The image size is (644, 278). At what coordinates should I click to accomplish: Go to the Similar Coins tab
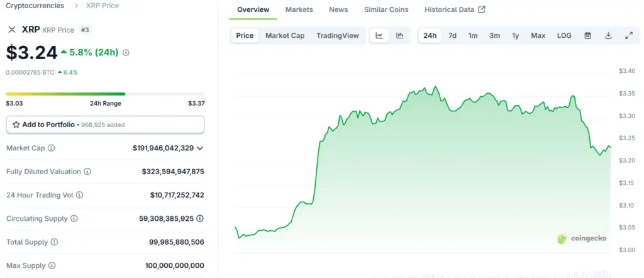386,9
